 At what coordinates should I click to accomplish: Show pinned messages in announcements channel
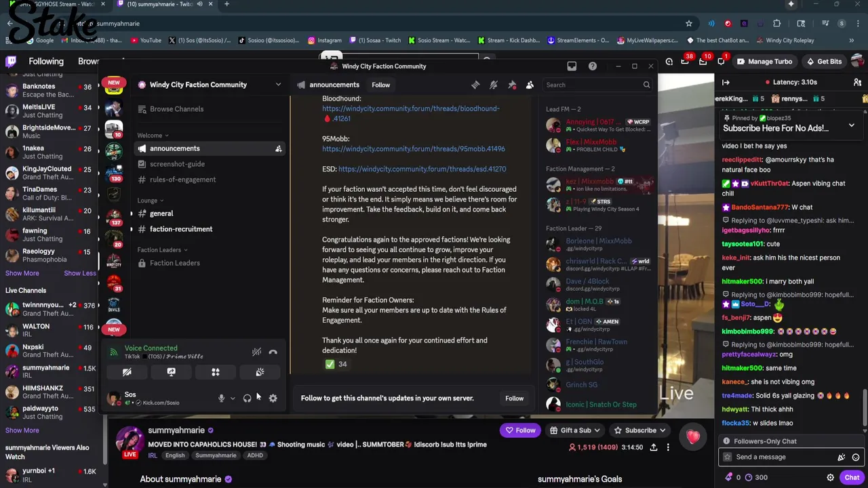[512, 85]
